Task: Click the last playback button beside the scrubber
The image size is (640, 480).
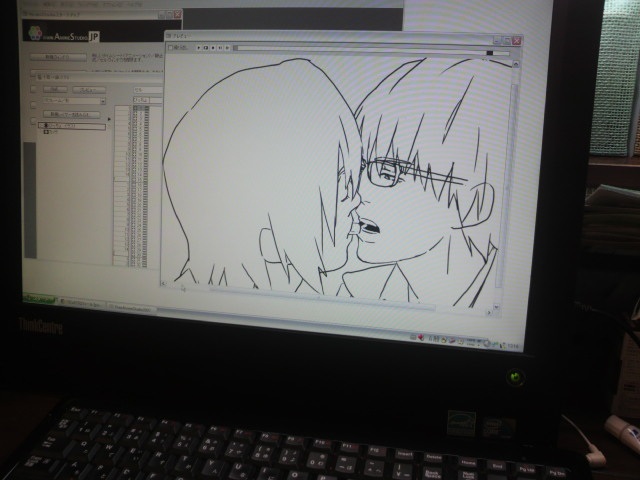Action: 228,47
